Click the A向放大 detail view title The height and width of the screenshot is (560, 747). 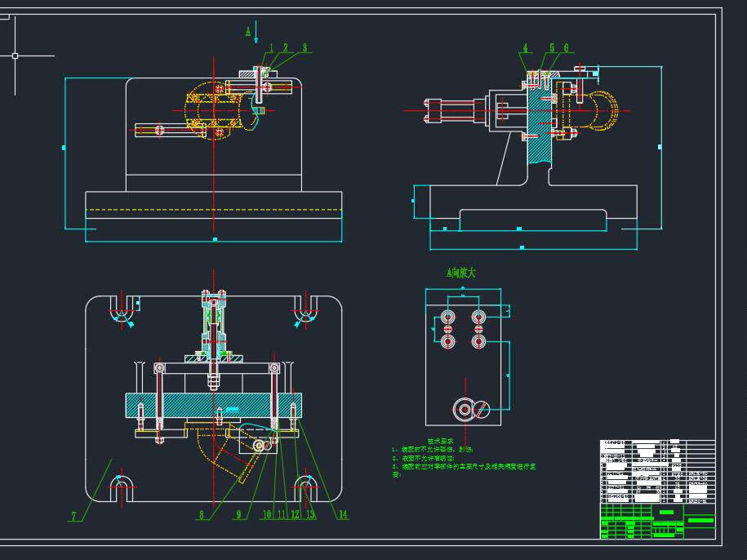pyautogui.click(x=460, y=272)
